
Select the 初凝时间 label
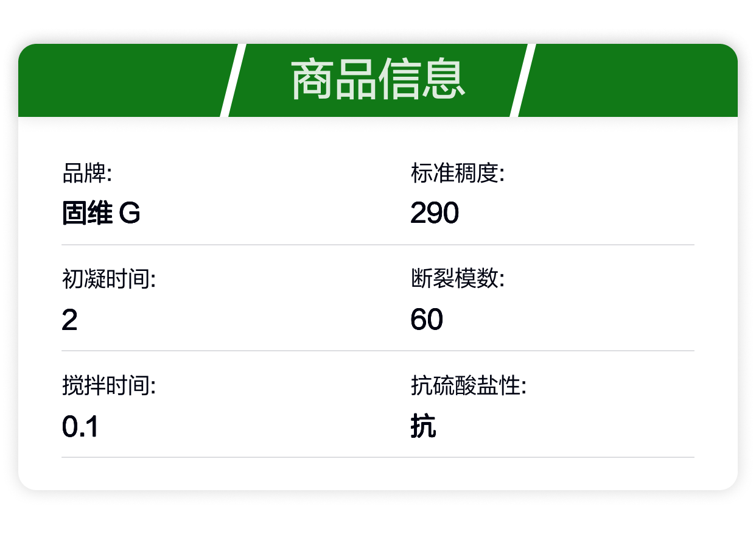110,280
